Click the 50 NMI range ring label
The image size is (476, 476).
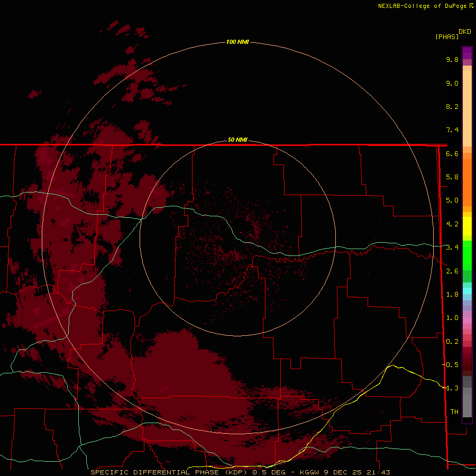coord(237,140)
